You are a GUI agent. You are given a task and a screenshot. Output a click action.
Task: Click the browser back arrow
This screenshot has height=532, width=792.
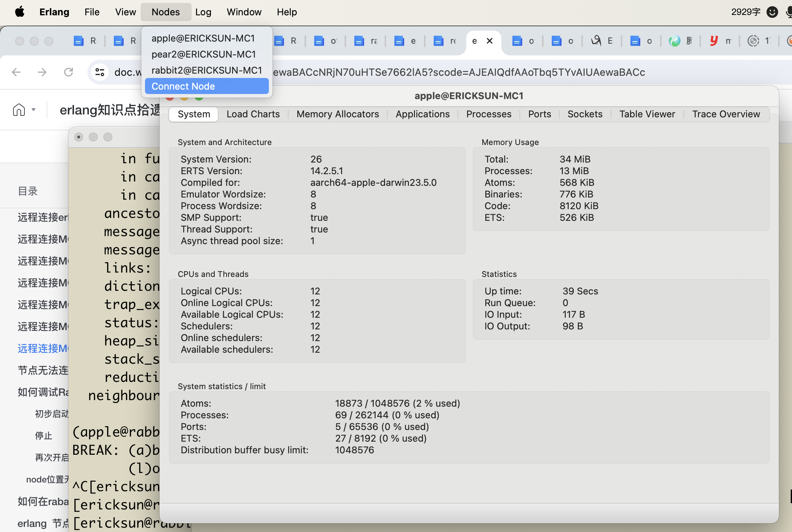coord(16,72)
